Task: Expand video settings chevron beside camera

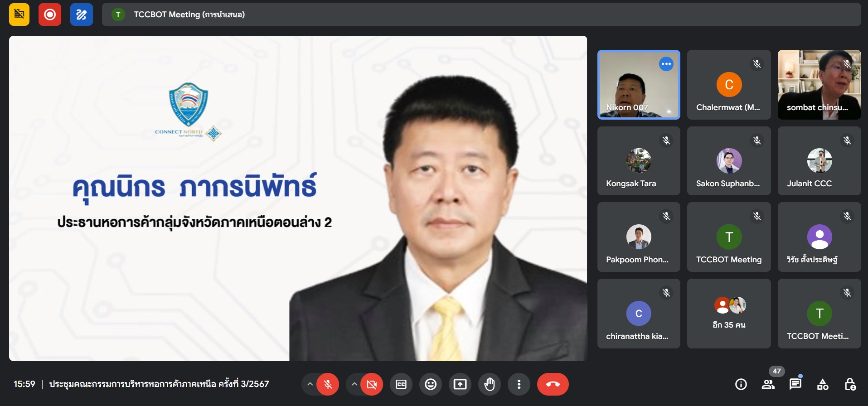Action: [354, 384]
